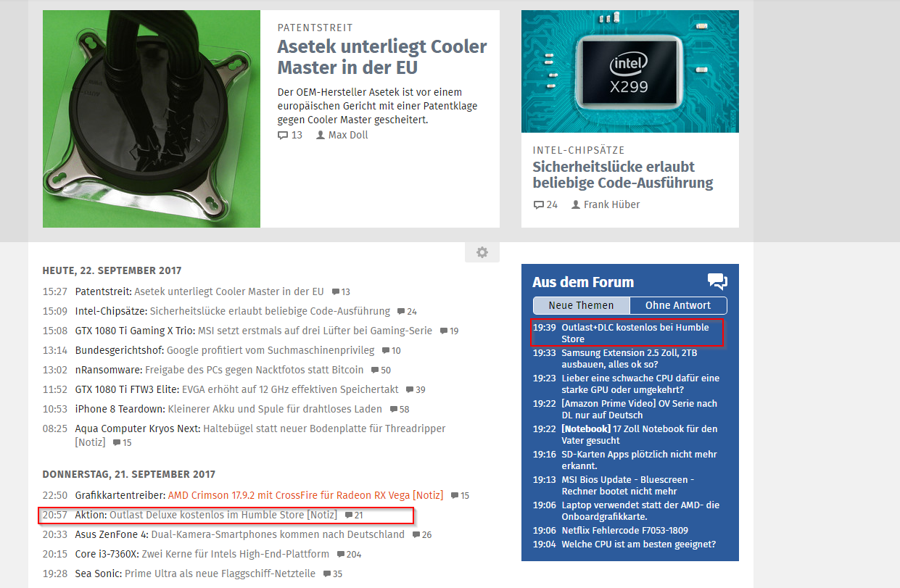The image size is (900, 588).
Task: Open author Frank Hüber profile
Action: coord(606,204)
